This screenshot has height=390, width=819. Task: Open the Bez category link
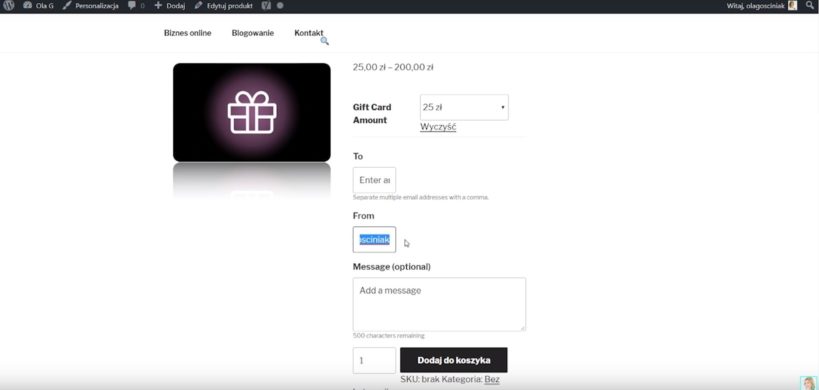pos(492,380)
